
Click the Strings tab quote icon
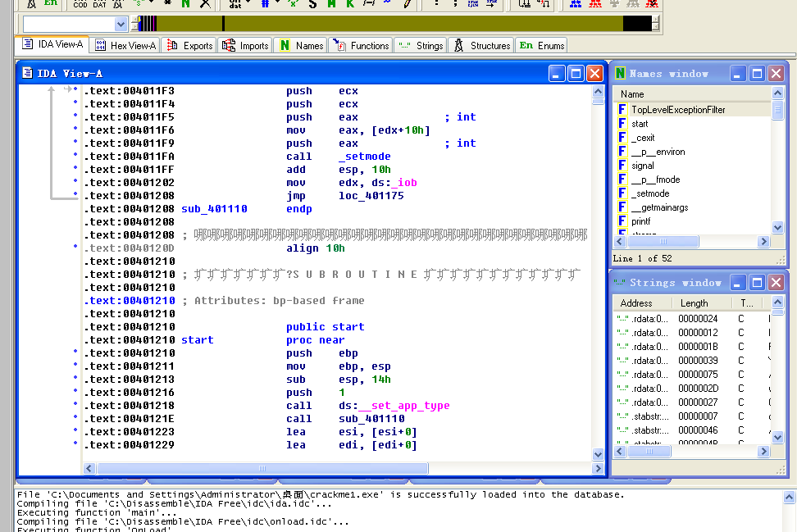click(x=403, y=46)
